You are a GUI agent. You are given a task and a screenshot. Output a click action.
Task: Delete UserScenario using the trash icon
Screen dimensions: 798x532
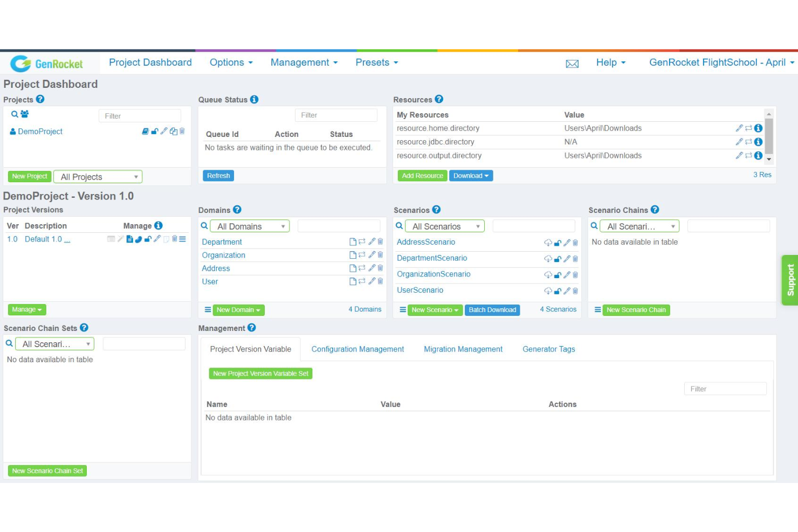point(575,291)
